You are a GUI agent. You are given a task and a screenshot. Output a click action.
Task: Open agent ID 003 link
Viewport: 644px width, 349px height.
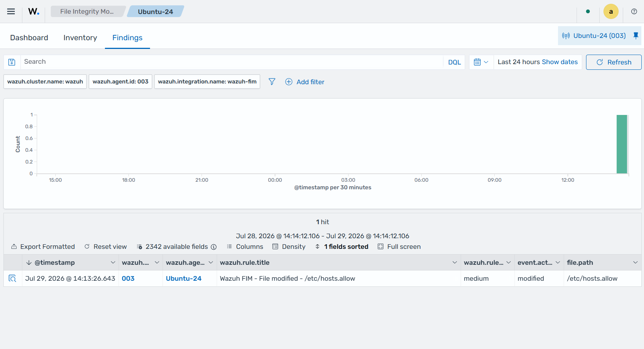(128, 278)
